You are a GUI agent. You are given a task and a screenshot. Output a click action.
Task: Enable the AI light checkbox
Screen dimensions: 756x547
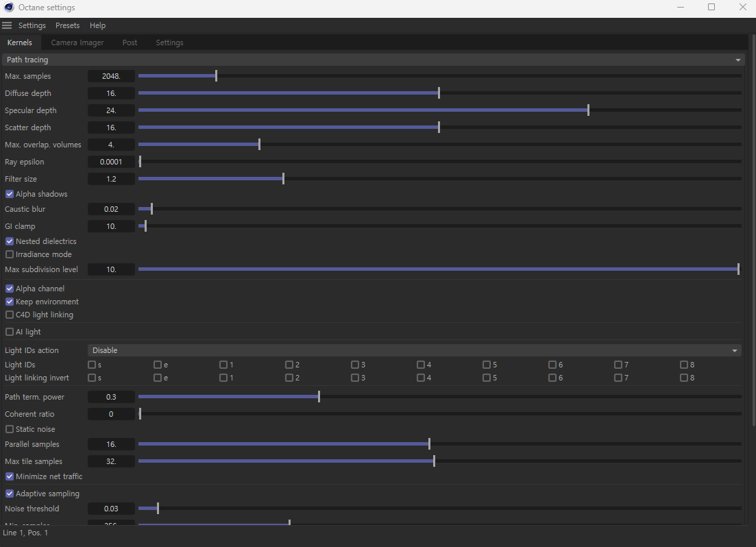click(10, 332)
